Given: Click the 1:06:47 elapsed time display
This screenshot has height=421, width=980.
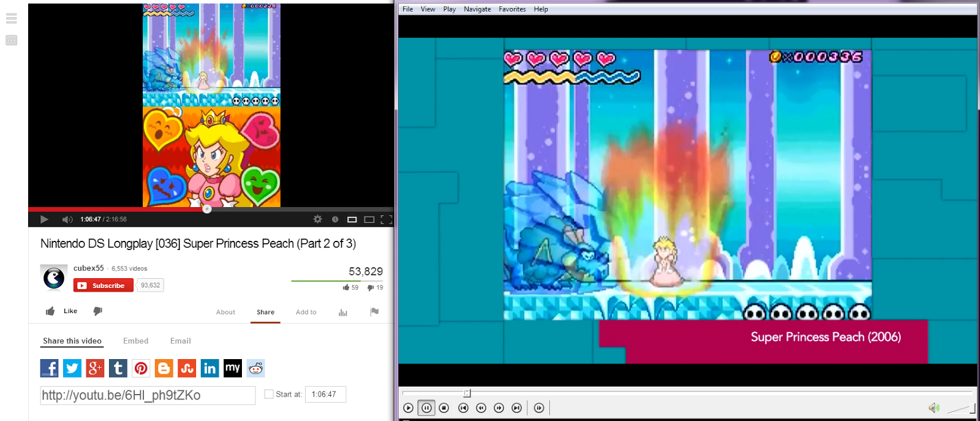Looking at the screenshot, I should (91, 219).
